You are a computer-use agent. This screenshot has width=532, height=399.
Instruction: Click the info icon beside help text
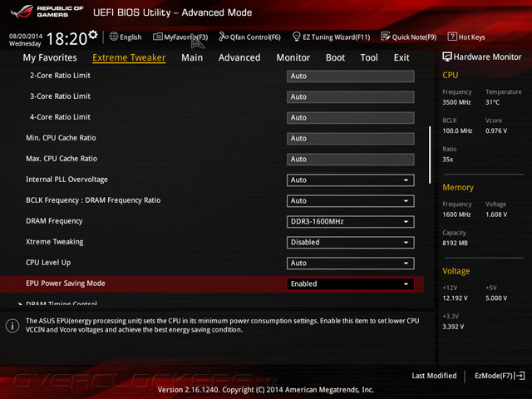coord(12,326)
